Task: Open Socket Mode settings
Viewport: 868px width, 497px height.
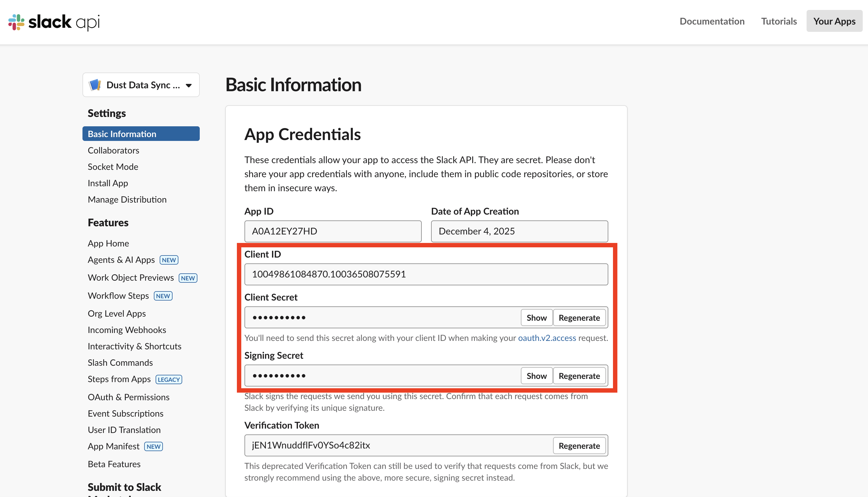Action: pos(113,167)
